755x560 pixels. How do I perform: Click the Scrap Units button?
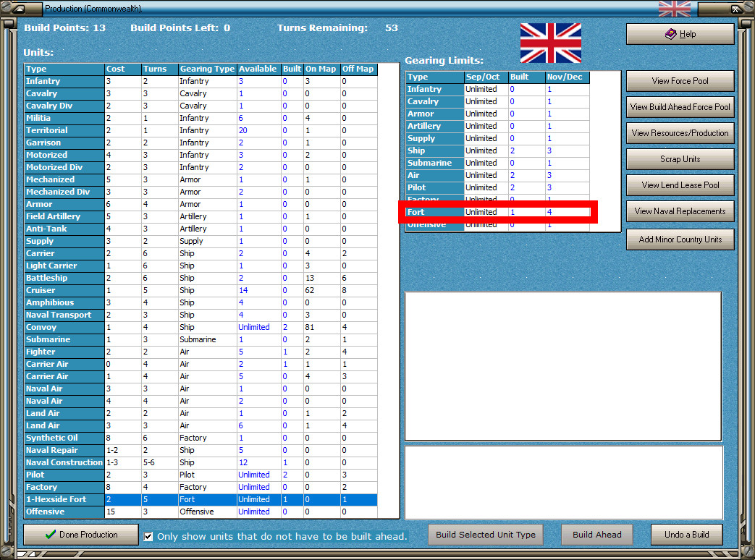pos(680,158)
